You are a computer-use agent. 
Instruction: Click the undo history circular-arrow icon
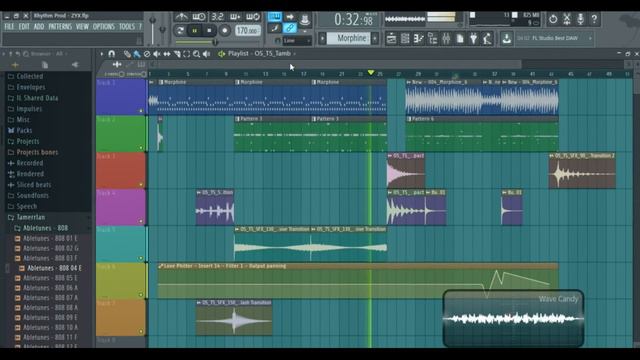coord(553,19)
